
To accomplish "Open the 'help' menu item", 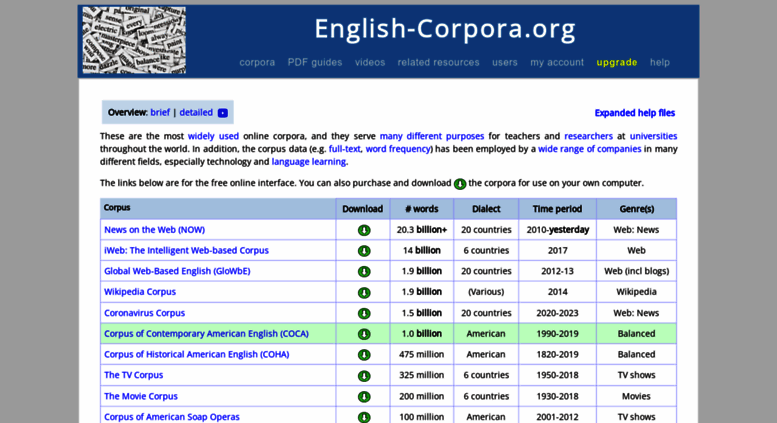I will coord(660,62).
